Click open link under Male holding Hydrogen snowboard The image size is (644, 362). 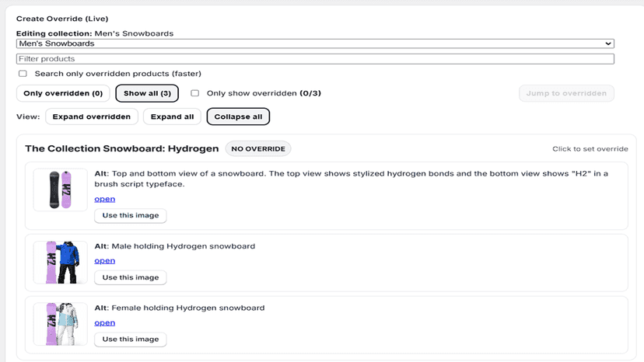[x=105, y=260]
